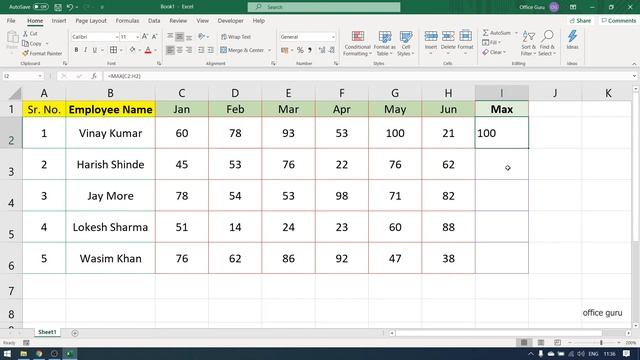
Task: Open the font color dropdown arrow
Action: pyautogui.click(x=156, y=50)
